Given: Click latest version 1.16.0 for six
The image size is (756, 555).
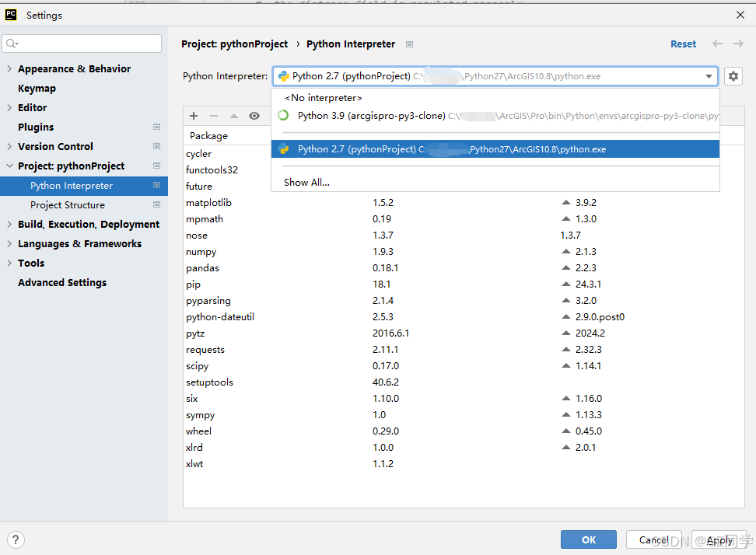Looking at the screenshot, I should (589, 399).
